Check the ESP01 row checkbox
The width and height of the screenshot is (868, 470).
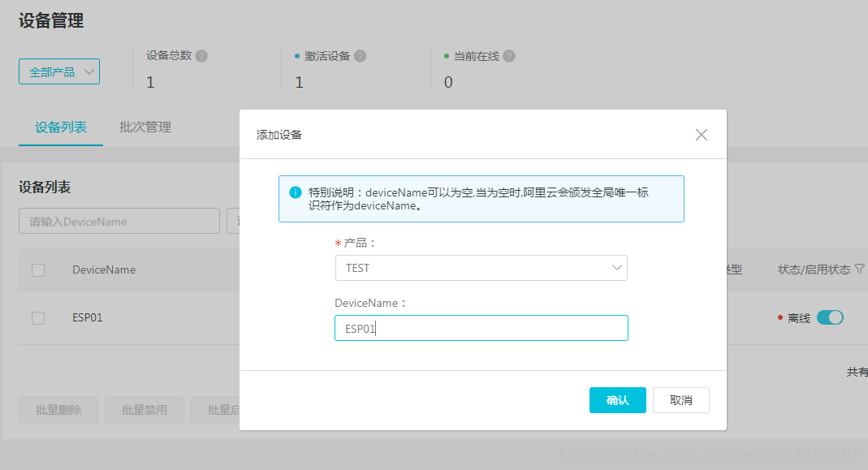(37, 317)
